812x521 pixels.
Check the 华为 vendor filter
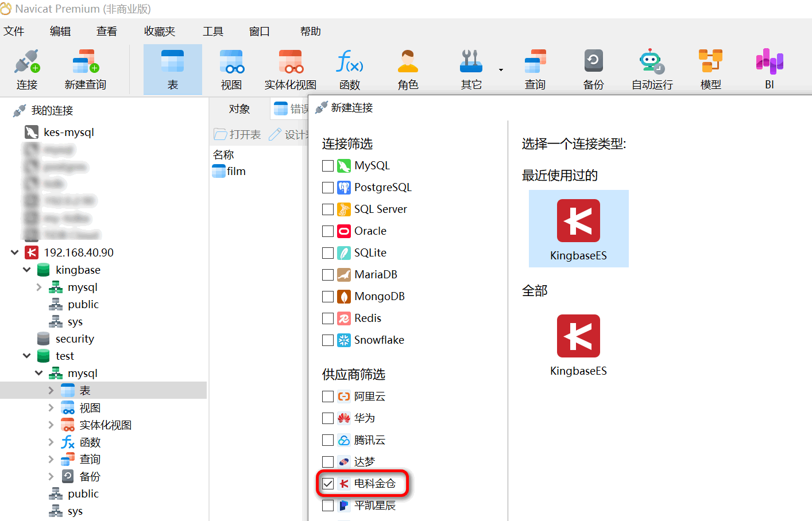click(x=328, y=418)
